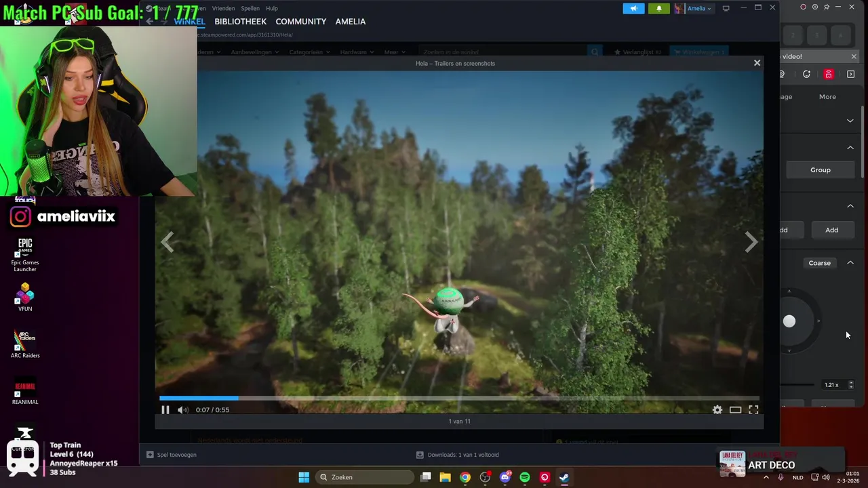Image resolution: width=868 pixels, height=488 pixels.
Task: Dismiss the video notification banner
Action: pyautogui.click(x=854, y=56)
